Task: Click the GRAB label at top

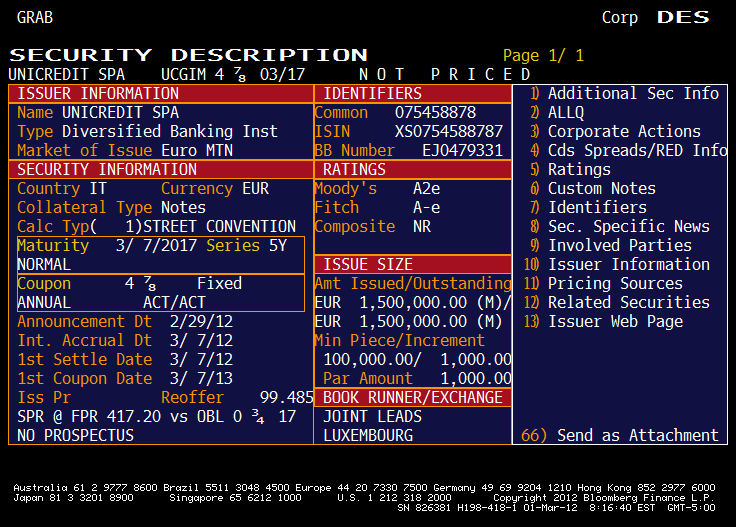Action: pos(35,18)
